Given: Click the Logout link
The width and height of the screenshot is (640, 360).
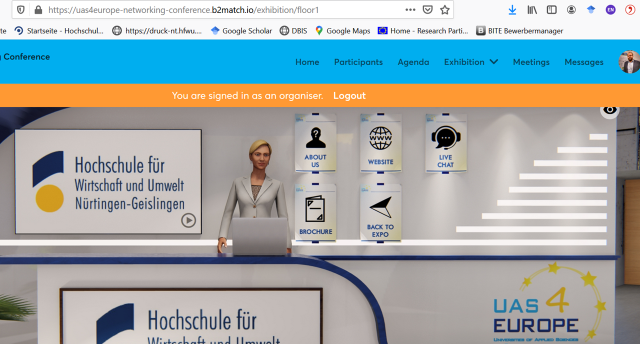Looking at the screenshot, I should pos(349,96).
